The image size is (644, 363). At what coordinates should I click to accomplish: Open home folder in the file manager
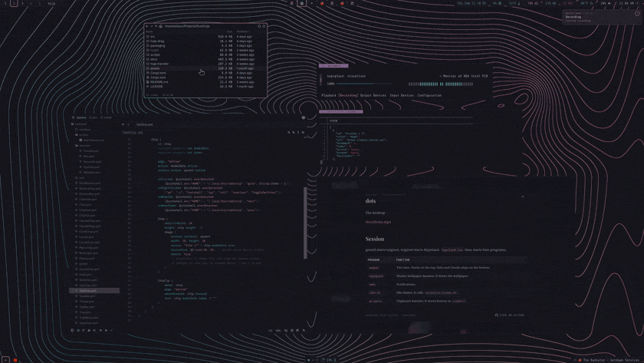pos(160,26)
